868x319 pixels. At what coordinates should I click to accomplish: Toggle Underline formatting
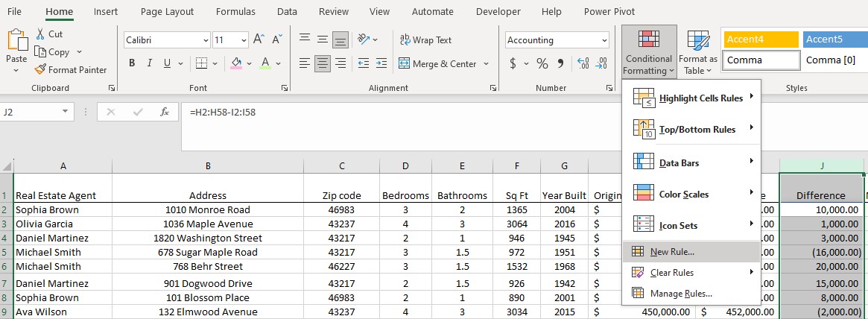pyautogui.click(x=168, y=63)
